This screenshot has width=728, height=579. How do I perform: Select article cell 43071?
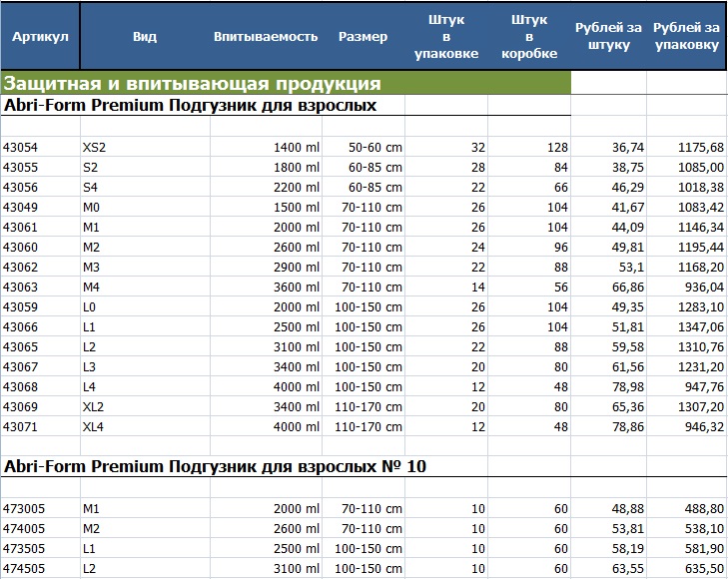pos(40,426)
